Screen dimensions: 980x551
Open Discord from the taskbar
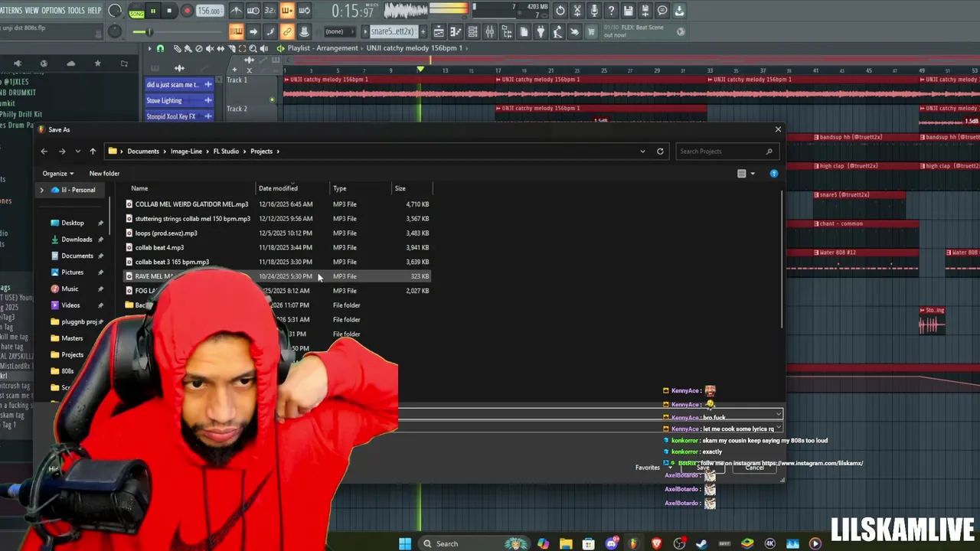tap(611, 543)
